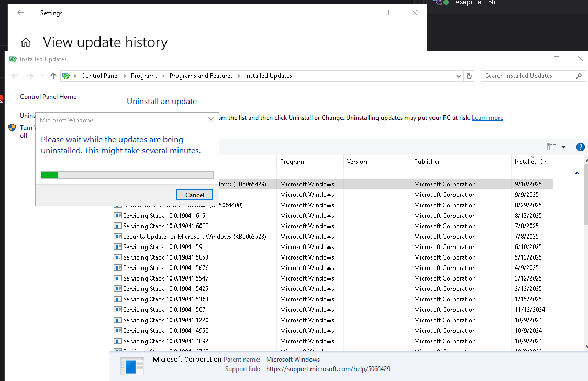Click the Programs and Features breadcrumb

[x=201, y=76]
